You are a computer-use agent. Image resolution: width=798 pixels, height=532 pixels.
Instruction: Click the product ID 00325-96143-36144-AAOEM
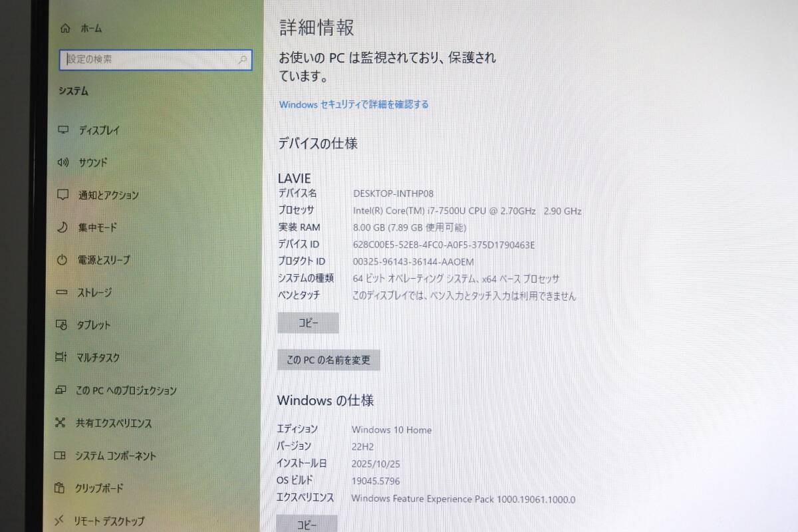coord(413,261)
